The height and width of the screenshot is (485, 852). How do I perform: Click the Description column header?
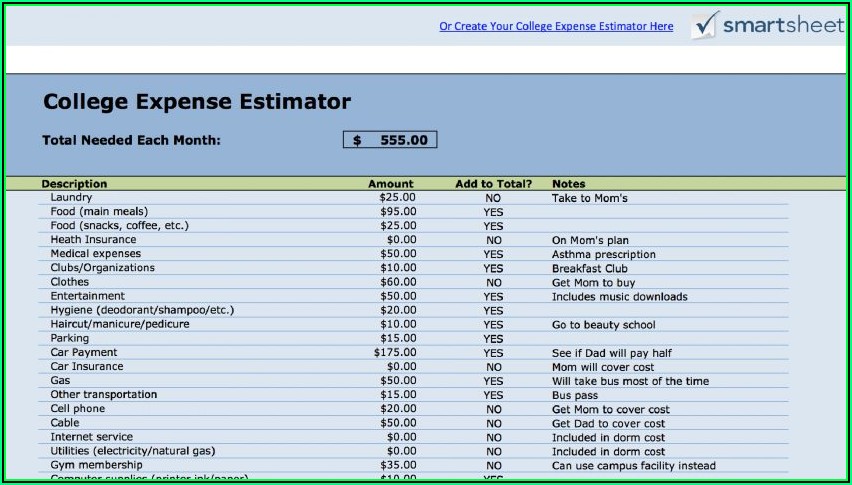pyautogui.click(x=74, y=184)
